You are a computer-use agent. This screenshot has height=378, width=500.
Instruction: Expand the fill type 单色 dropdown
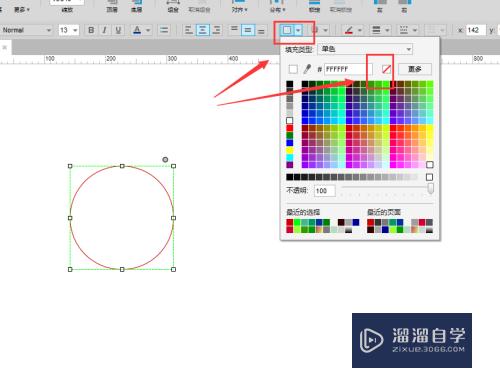(x=365, y=49)
